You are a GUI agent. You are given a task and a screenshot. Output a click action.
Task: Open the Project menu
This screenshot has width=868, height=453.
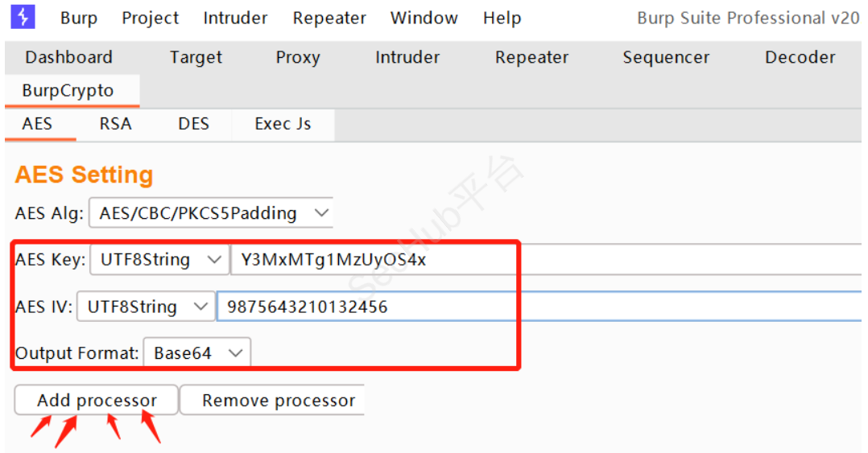tap(151, 18)
